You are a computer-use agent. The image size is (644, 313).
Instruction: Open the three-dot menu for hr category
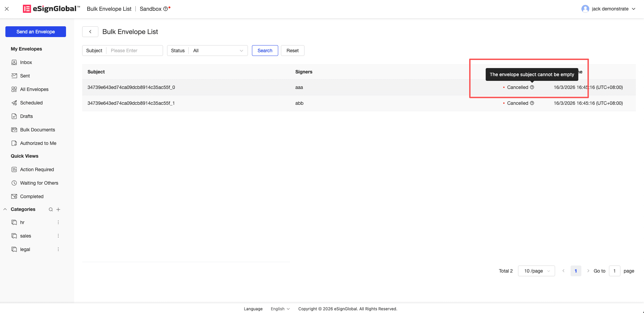[x=58, y=222]
